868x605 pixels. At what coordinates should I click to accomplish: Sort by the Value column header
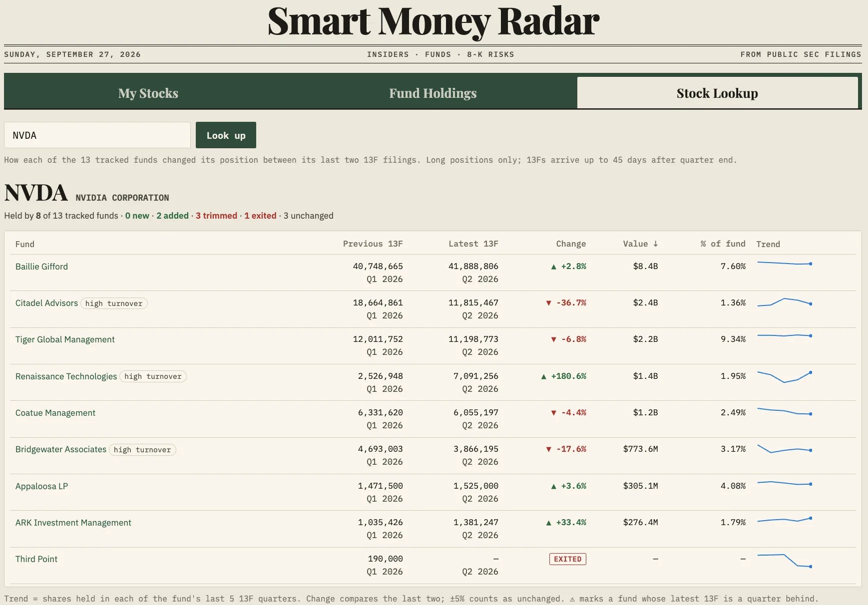(640, 244)
